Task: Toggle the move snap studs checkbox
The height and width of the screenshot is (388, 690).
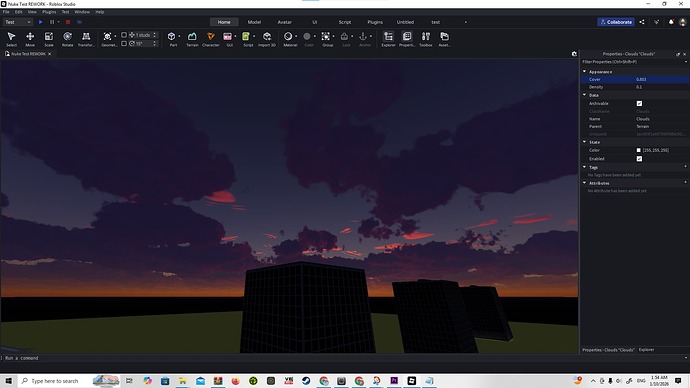Action: 124,35
